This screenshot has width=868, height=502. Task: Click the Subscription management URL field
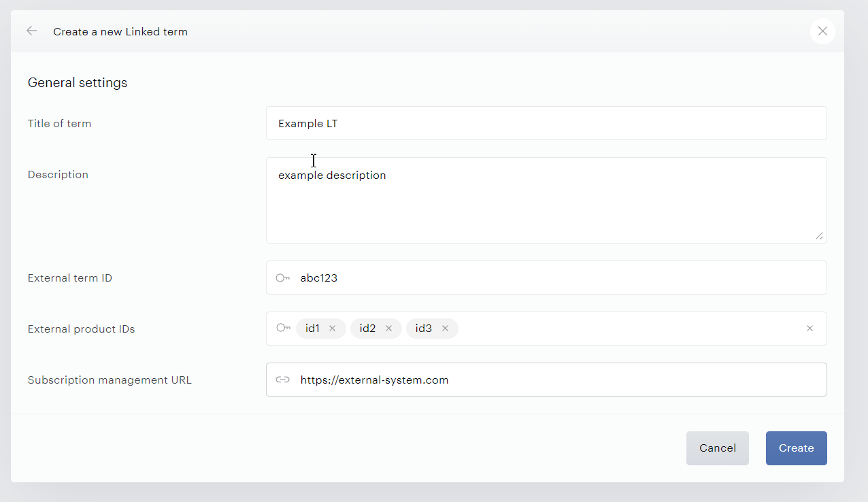(546, 380)
